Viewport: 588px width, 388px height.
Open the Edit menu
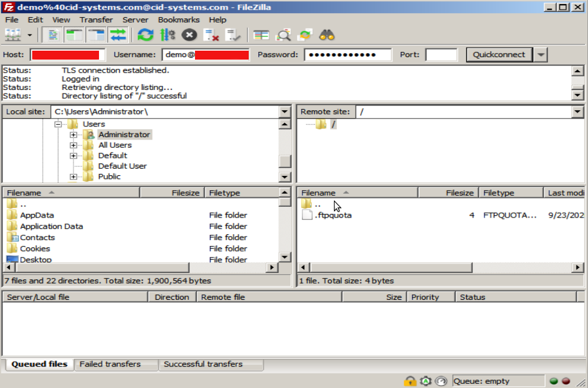coord(35,20)
